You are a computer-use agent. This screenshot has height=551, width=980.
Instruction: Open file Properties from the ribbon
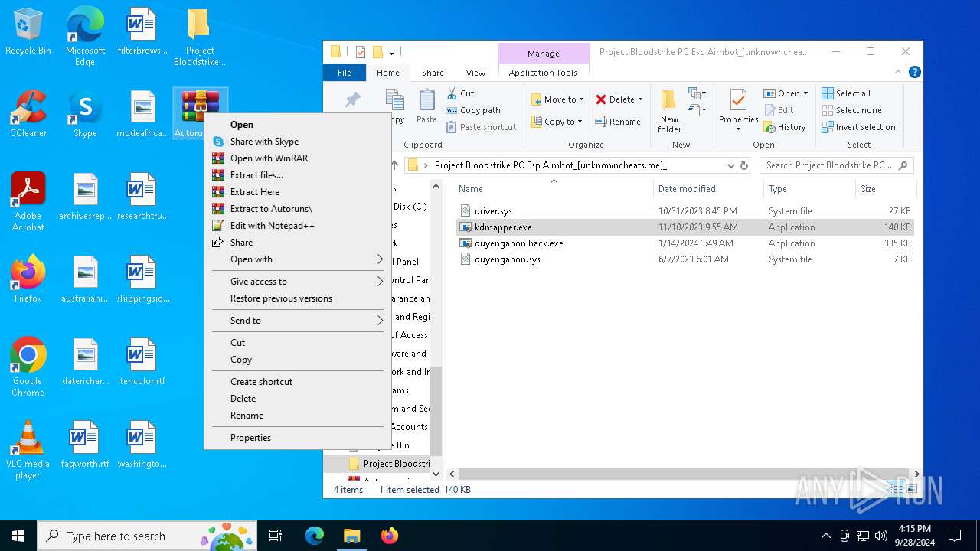[x=738, y=106]
